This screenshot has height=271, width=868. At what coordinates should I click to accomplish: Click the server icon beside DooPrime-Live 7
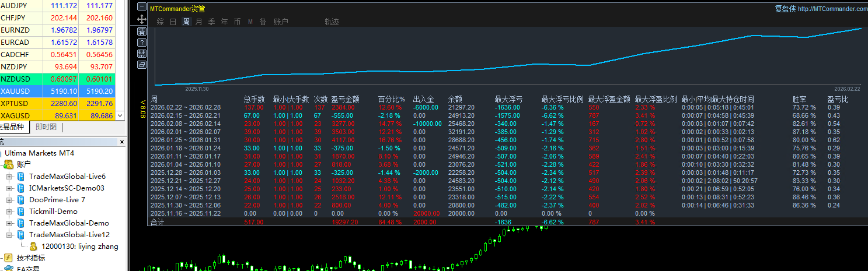(20, 199)
